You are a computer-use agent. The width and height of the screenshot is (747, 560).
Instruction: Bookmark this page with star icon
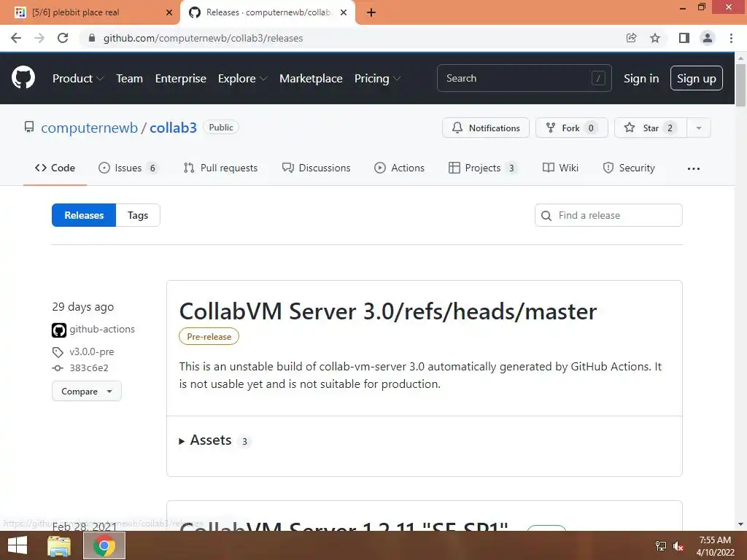tap(655, 38)
